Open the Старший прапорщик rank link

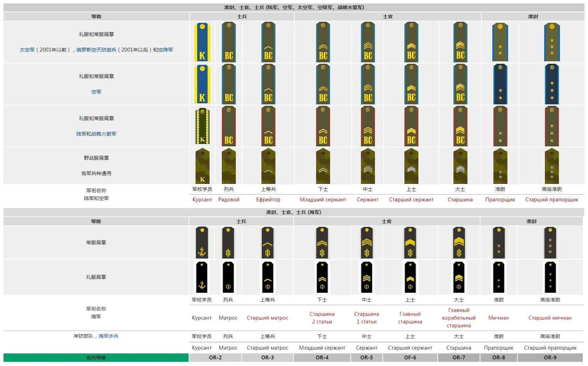tap(551, 200)
